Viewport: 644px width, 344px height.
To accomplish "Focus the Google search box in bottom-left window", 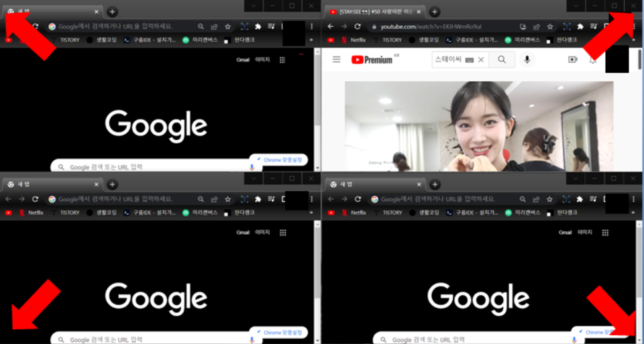I will tap(156, 338).
